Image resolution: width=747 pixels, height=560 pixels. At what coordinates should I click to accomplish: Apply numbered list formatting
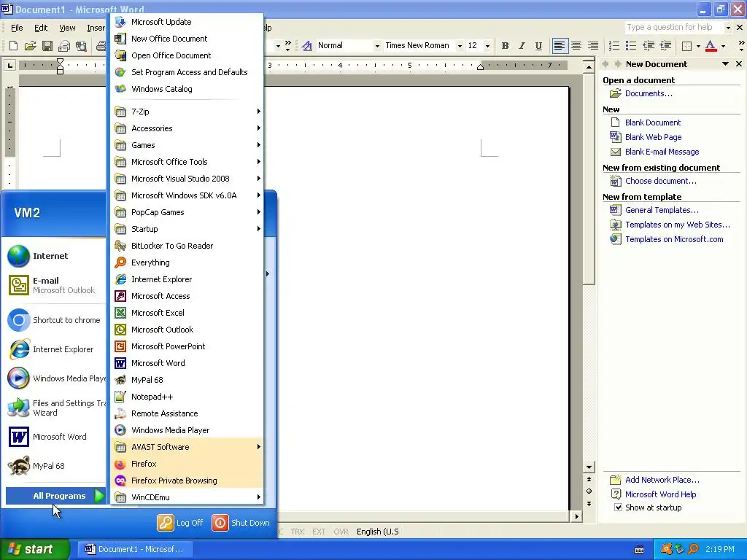tap(614, 46)
